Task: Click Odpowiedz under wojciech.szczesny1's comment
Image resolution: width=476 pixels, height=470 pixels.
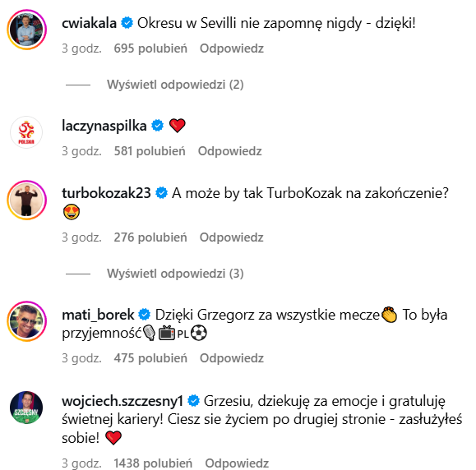Action: coord(237,463)
